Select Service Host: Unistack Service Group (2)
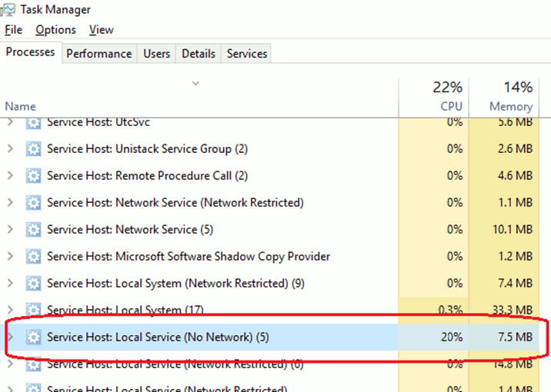Viewport: 551px width, 392px height. click(x=147, y=149)
